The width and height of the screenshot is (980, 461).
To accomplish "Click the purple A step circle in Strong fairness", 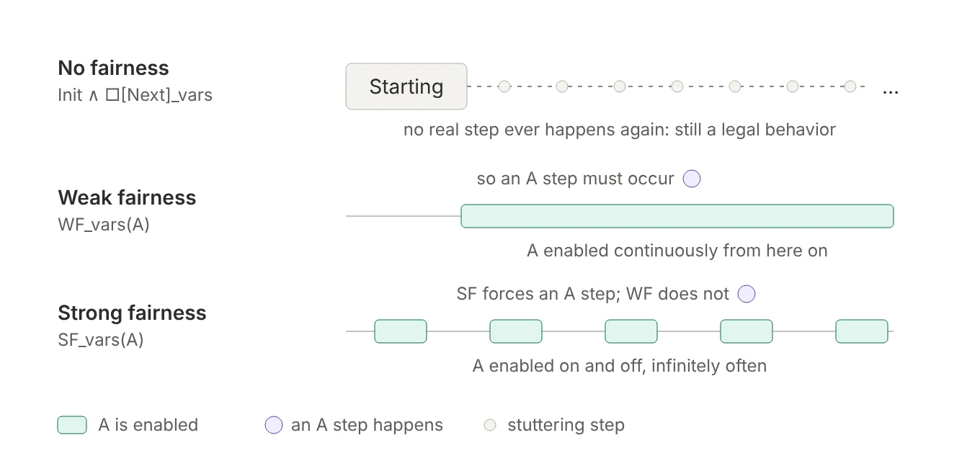I will [747, 294].
